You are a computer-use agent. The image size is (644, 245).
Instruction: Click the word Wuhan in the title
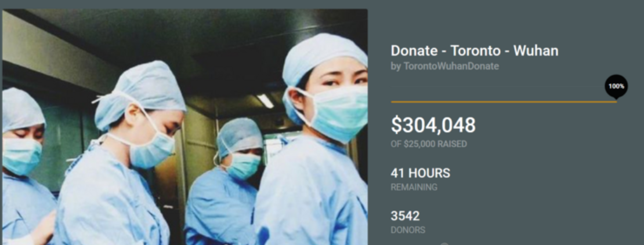tap(536, 51)
